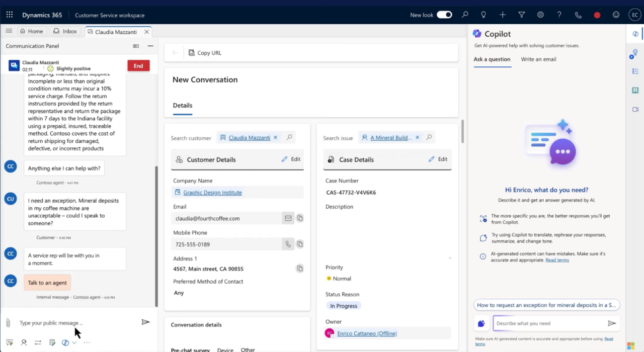
Task: Open the more options ellipsis in message toolbar
Action: [x=87, y=342]
